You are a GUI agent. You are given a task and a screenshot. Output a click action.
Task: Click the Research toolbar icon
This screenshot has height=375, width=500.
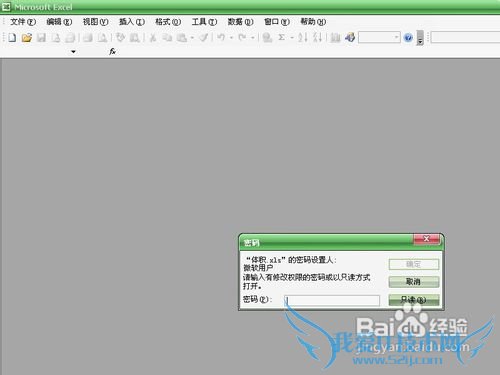tap(135, 37)
